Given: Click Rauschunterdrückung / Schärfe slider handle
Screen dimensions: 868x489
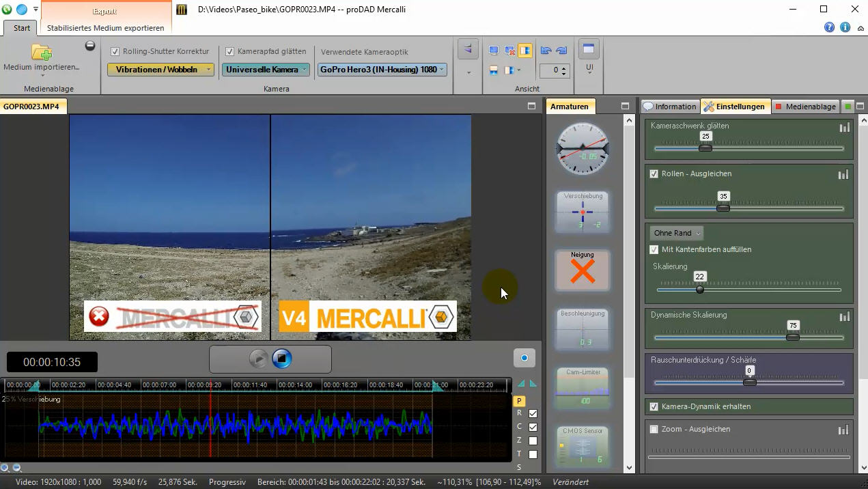Looking at the screenshot, I should pos(749,382).
